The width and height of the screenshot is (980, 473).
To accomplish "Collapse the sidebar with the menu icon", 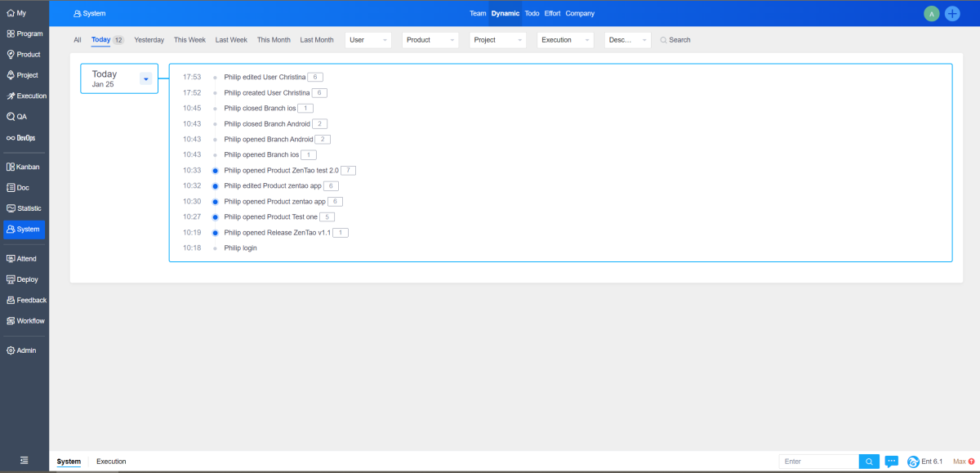I will coord(24,461).
